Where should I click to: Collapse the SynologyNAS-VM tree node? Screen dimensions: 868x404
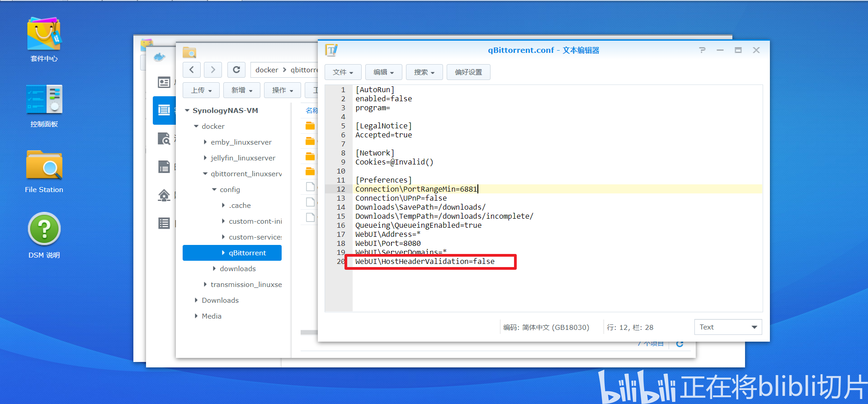[187, 111]
